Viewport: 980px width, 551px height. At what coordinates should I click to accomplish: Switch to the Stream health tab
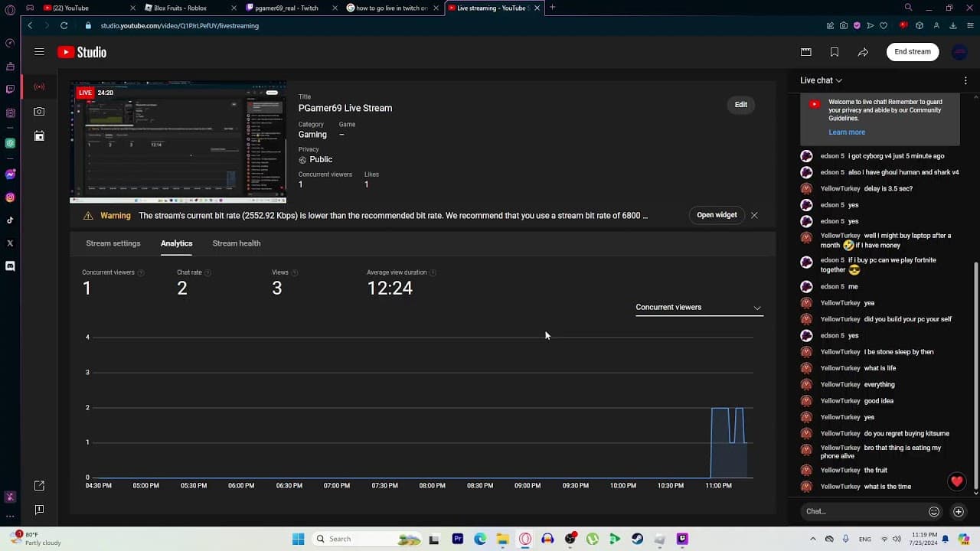(237, 243)
